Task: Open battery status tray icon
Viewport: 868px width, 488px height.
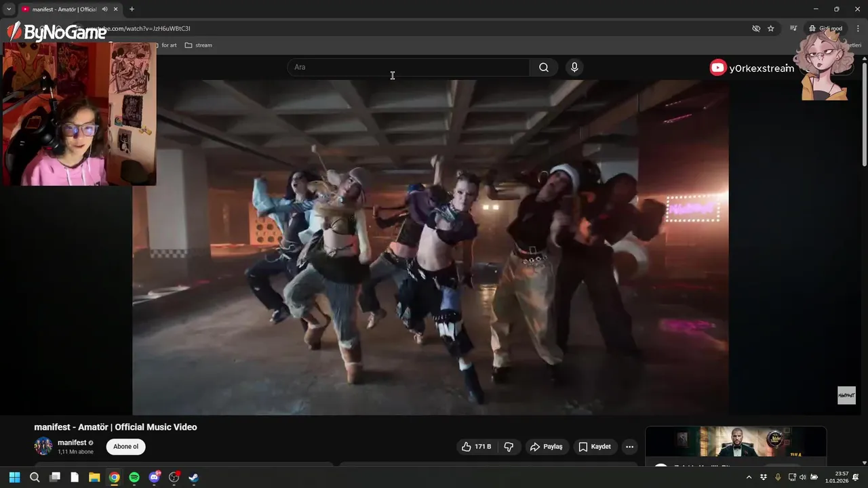Action: pos(814,477)
